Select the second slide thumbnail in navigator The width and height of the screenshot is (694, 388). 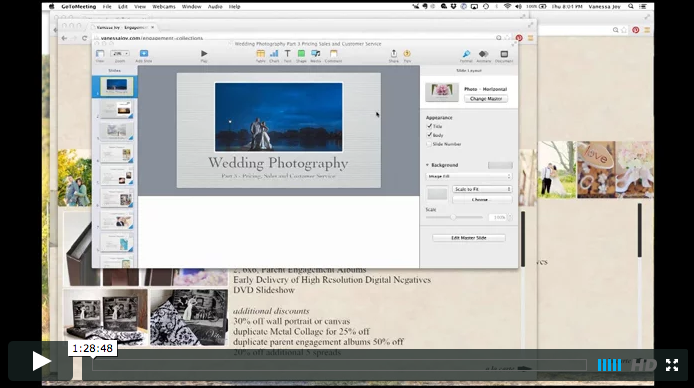(x=116, y=109)
